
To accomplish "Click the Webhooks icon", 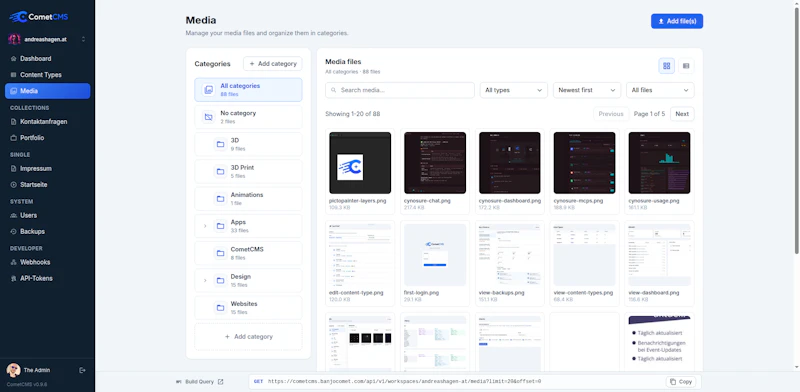I will click(x=13, y=262).
